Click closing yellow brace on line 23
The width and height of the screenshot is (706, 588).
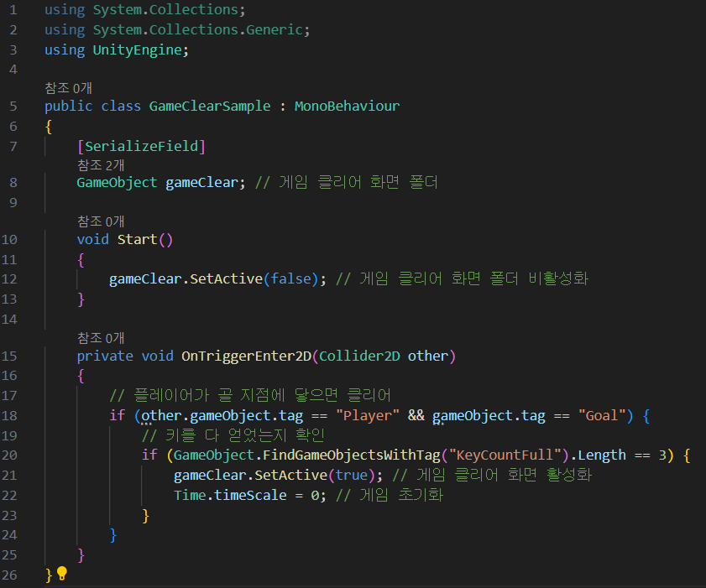(x=145, y=516)
